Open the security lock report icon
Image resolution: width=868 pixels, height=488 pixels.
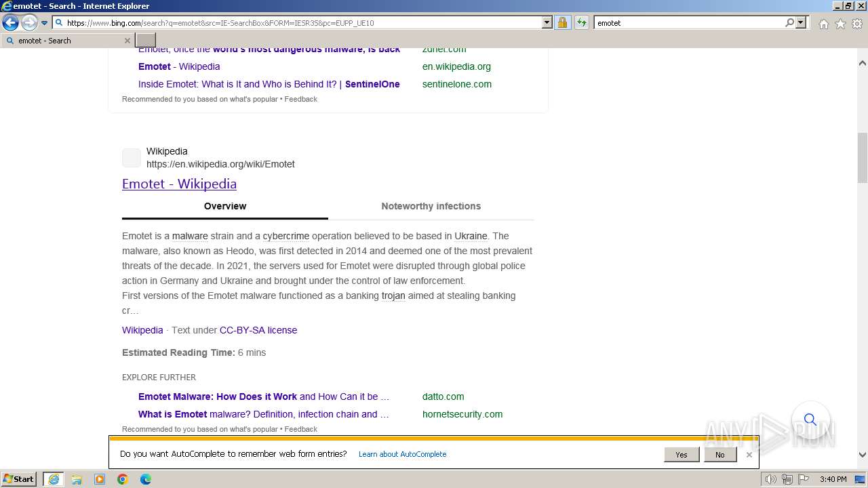pos(562,22)
